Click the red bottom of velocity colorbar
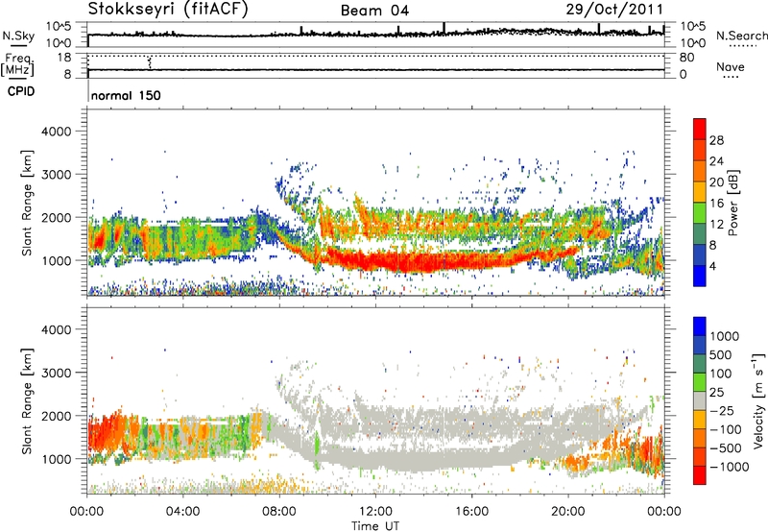This screenshot has width=768, height=532. coord(700,475)
